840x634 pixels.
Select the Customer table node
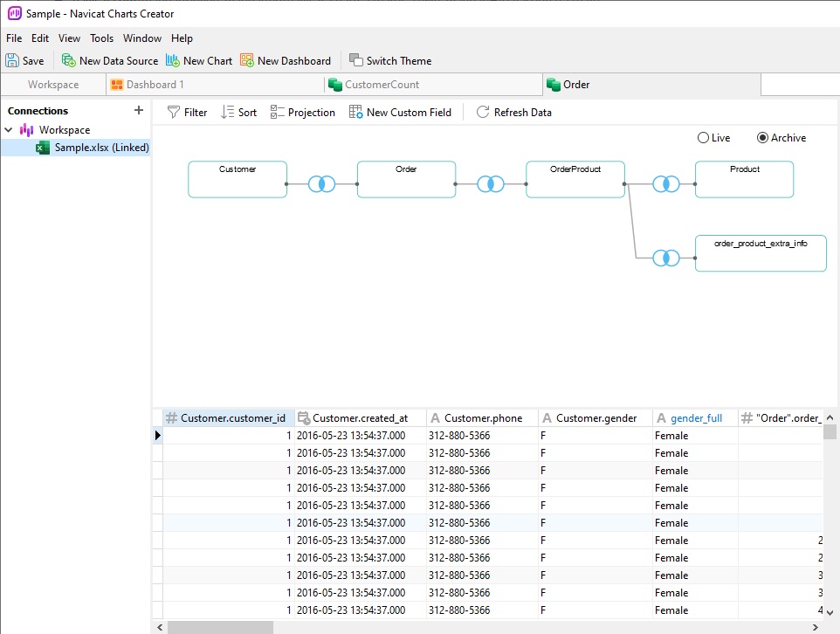(x=238, y=180)
